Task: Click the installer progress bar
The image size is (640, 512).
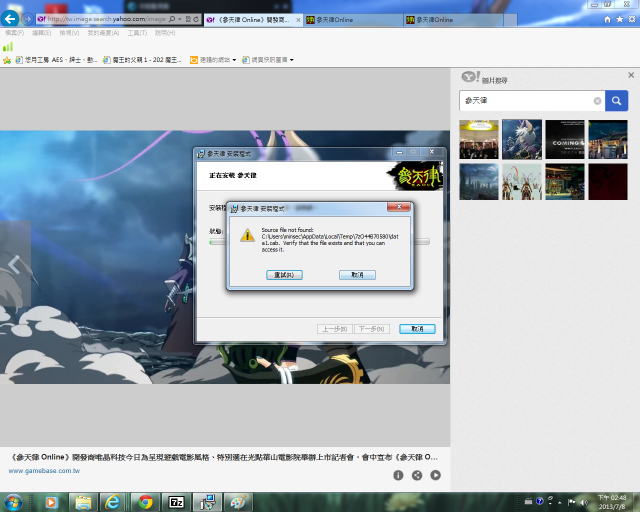Action: [319, 242]
